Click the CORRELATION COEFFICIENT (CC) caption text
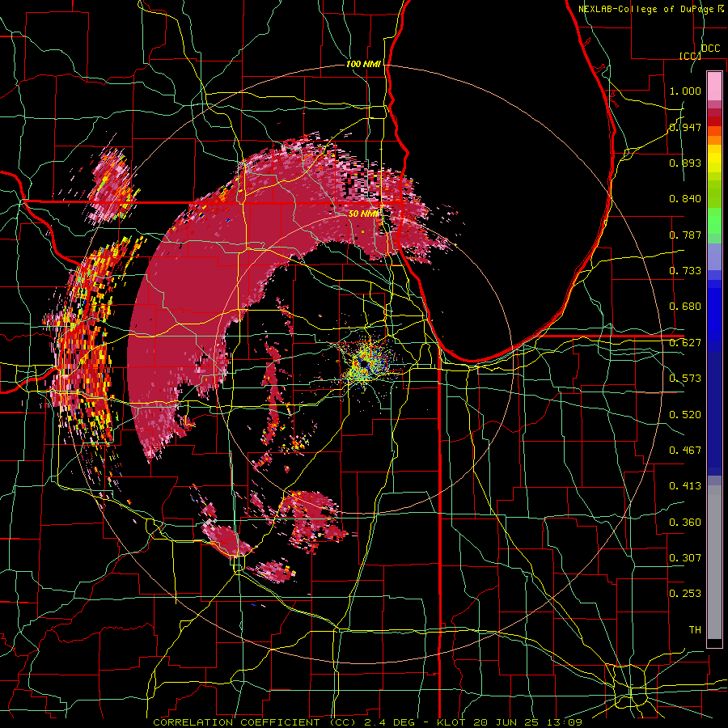 (255, 722)
